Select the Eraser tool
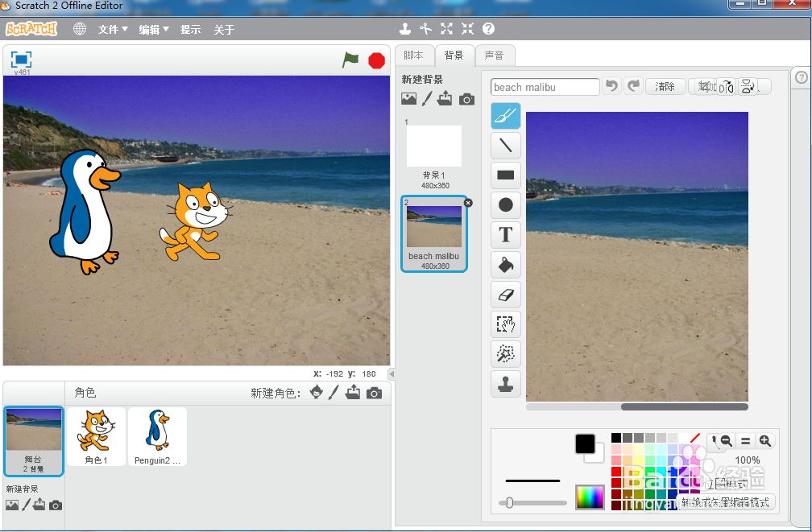 tap(505, 295)
